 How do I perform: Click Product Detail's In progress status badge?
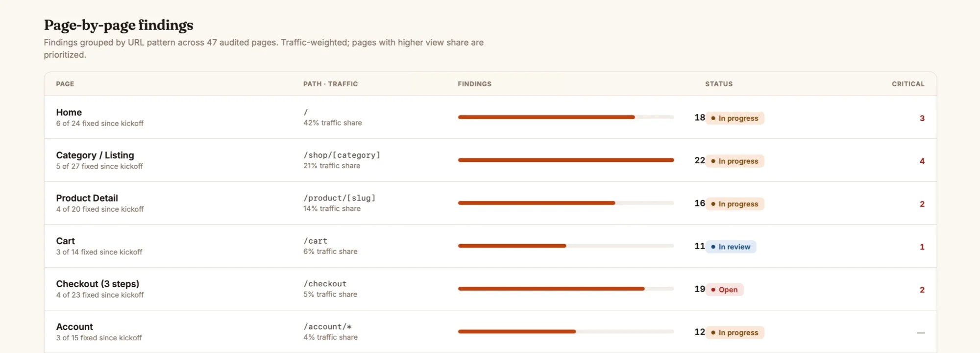(x=735, y=204)
